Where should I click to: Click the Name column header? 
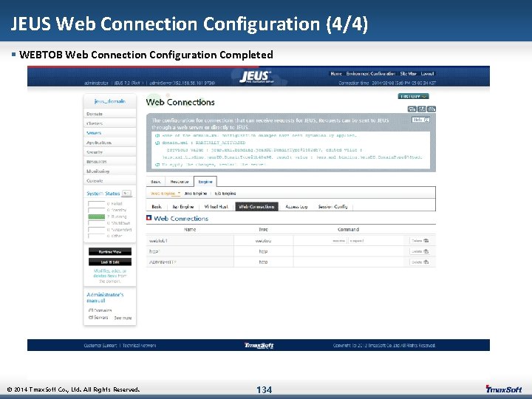click(190, 229)
